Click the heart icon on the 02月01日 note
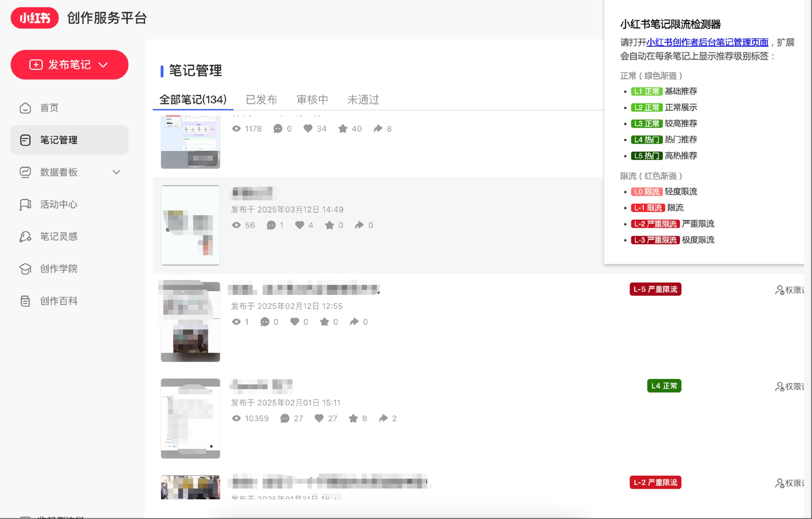 click(x=319, y=418)
